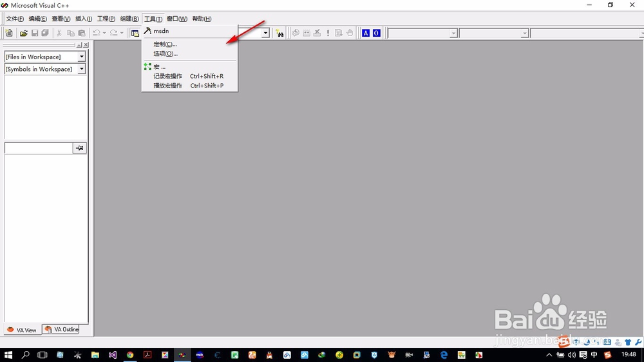The width and height of the screenshot is (644, 362).
Task: Switch to the VA View tab
Action: pos(22,330)
